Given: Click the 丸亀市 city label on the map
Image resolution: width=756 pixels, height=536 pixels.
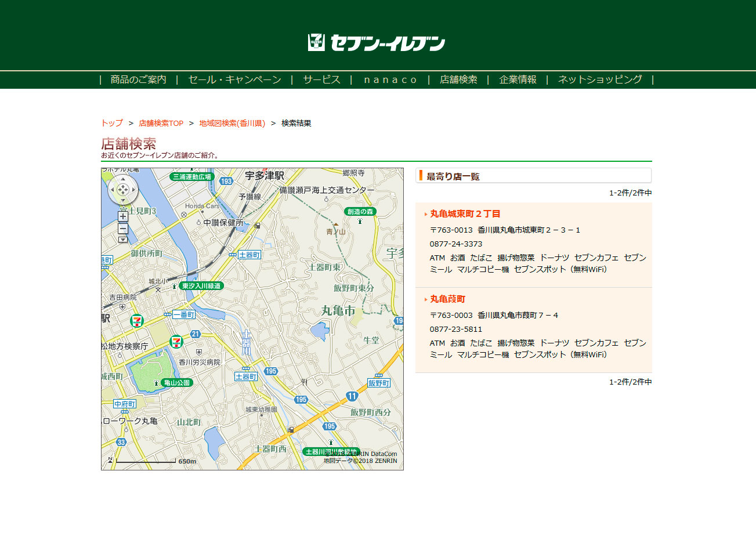Looking at the screenshot, I should (338, 311).
